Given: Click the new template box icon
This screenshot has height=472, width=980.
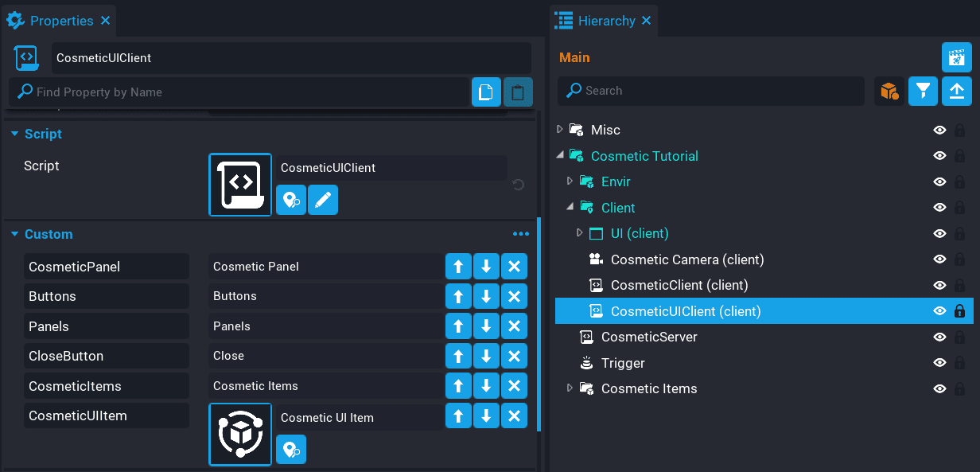Looking at the screenshot, I should click(889, 91).
